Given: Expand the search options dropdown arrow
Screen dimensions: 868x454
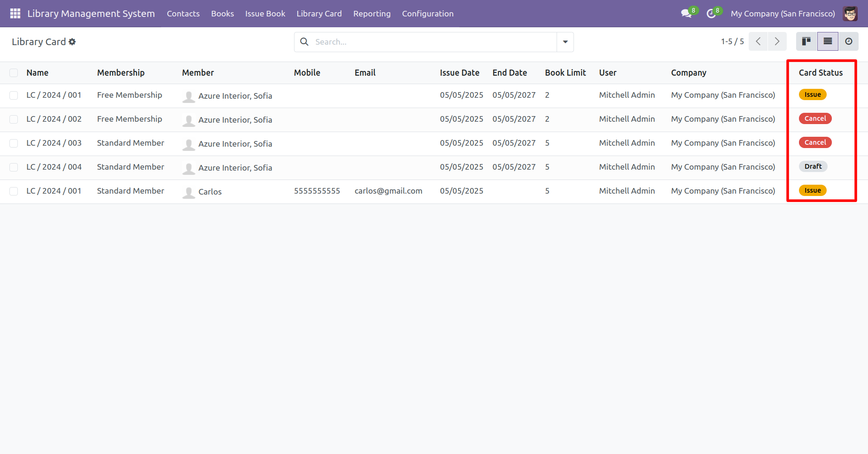Looking at the screenshot, I should tap(565, 42).
